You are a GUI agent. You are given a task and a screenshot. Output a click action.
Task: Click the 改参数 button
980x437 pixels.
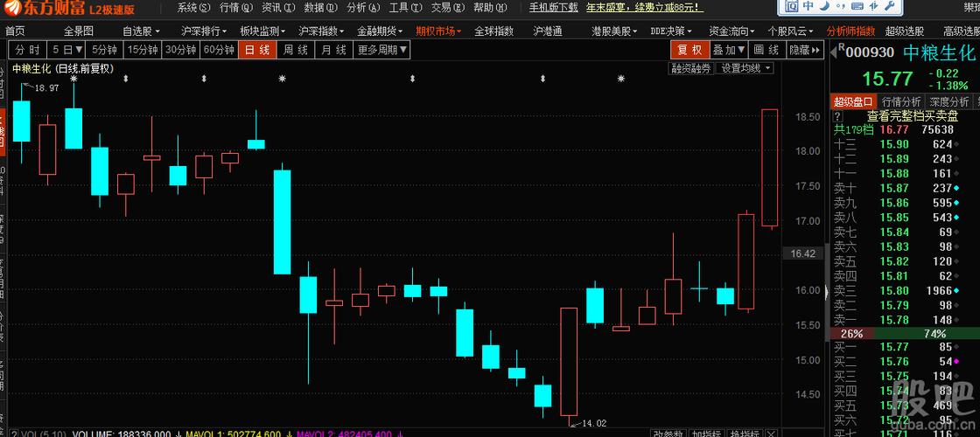point(670,434)
